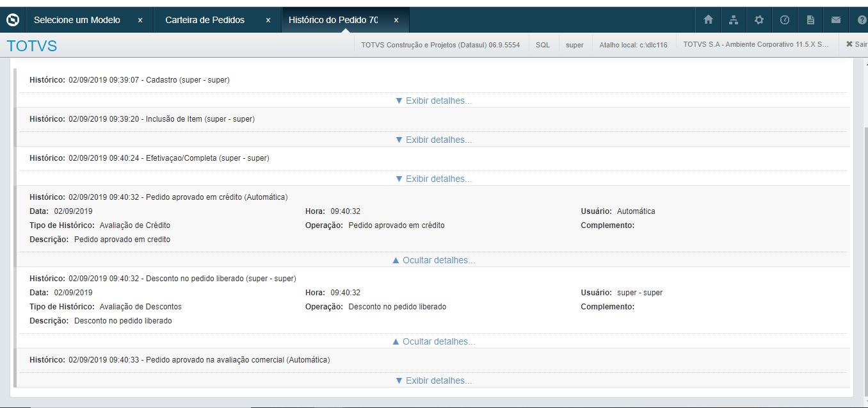The height and width of the screenshot is (408, 868).
Task: Click Descrição value Desconto no pedido liberado
Action: (x=123, y=321)
